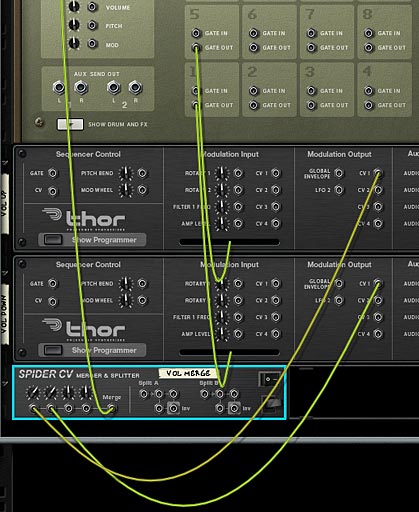The height and width of the screenshot is (512, 419).
Task: Click pad 3 Gate In jack
Action: pos(311,90)
